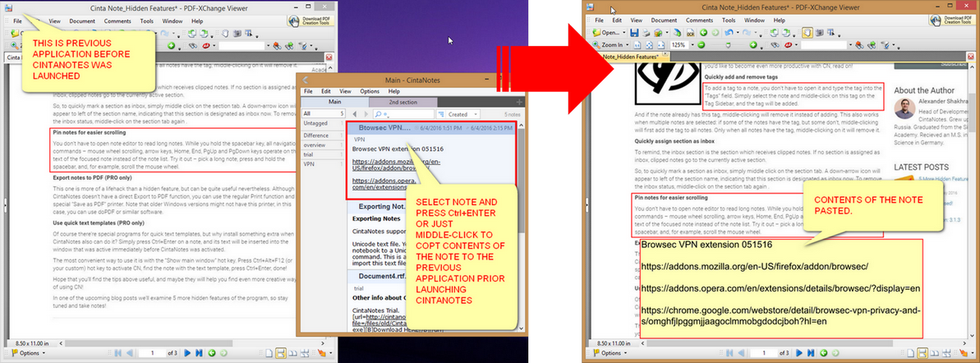Open search field dropdown in right window toolbar
Screen dimensions: 980x363
(851, 45)
